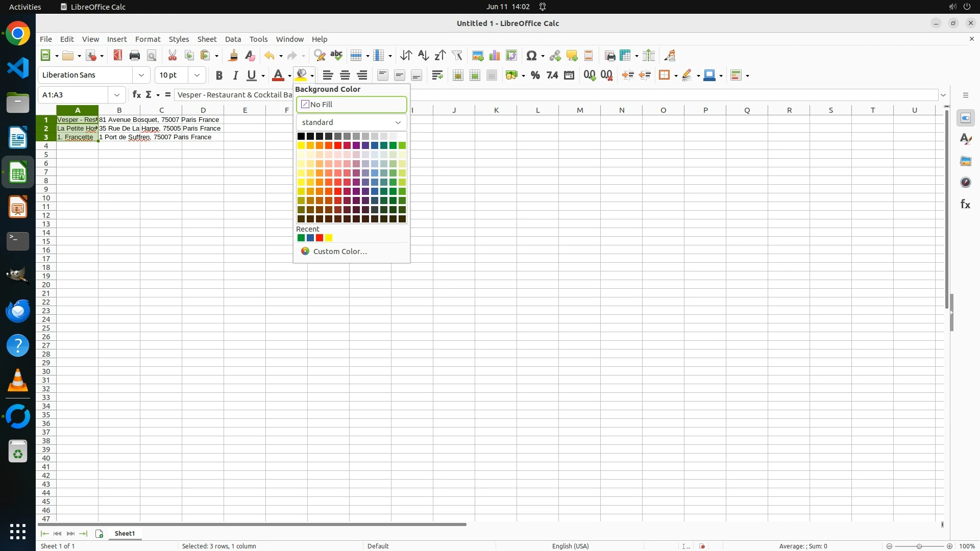Screen dimensions: 980x551
Task: Click the Format as Percent icon
Action: tap(535, 76)
